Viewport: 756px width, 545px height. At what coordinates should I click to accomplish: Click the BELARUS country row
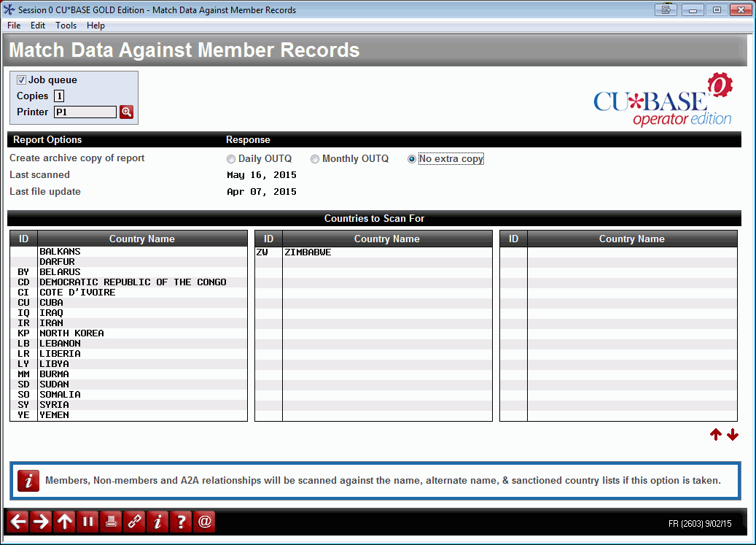[x=129, y=272]
